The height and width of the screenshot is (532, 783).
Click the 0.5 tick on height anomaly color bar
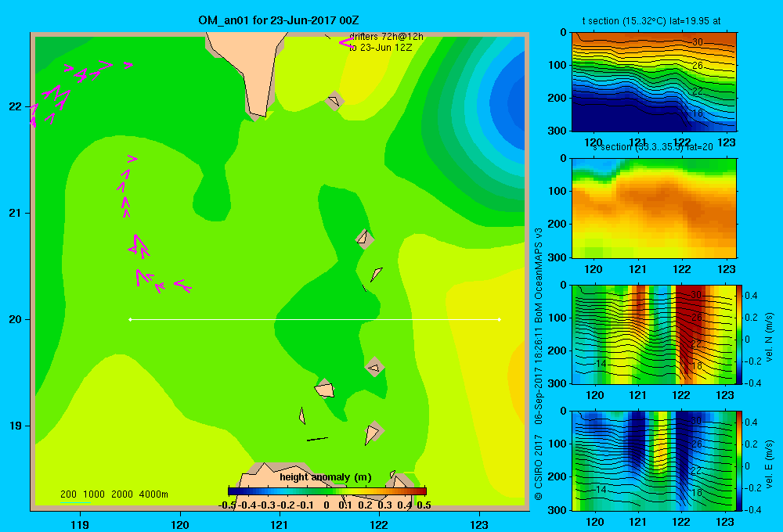click(424, 505)
